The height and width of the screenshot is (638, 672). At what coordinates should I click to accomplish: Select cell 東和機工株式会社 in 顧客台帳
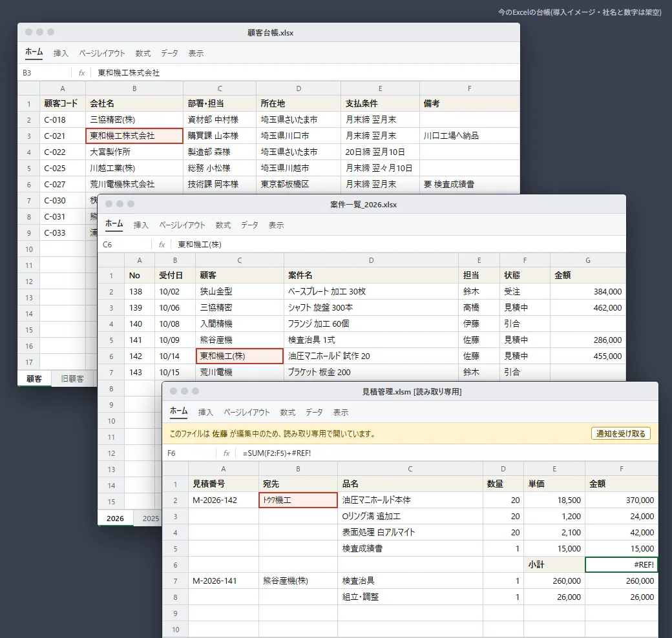pos(134,136)
